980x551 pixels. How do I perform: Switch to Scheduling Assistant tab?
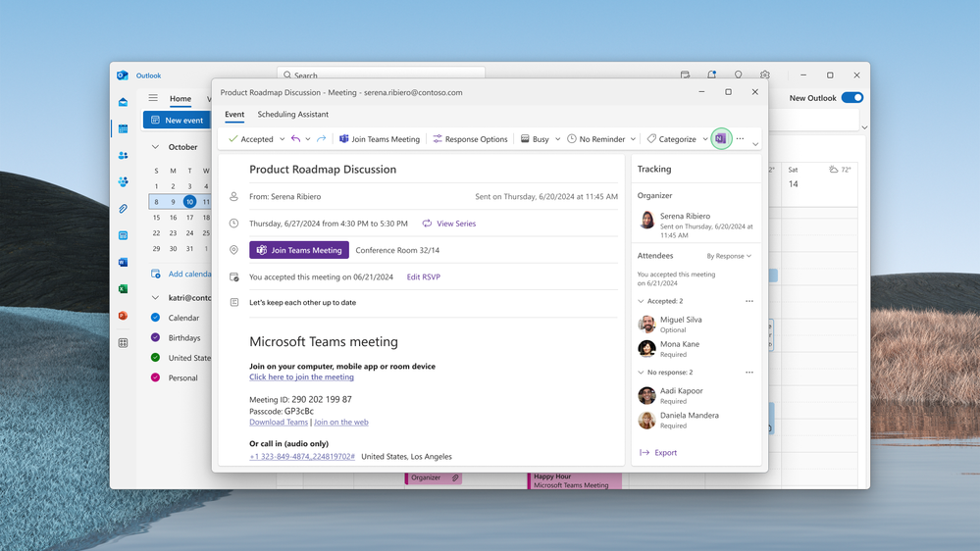[x=292, y=115]
